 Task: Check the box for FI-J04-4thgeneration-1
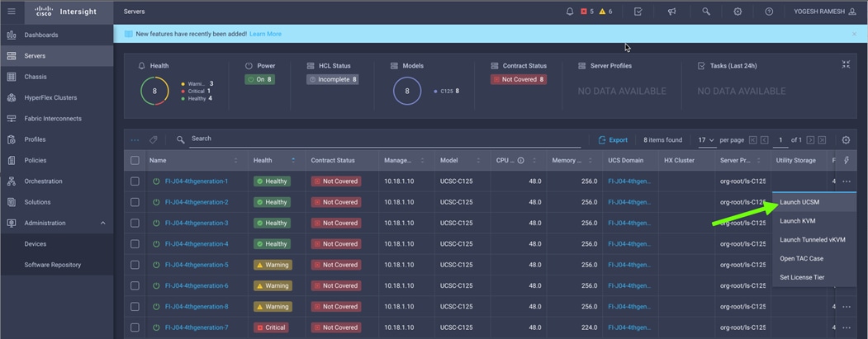[135, 181]
